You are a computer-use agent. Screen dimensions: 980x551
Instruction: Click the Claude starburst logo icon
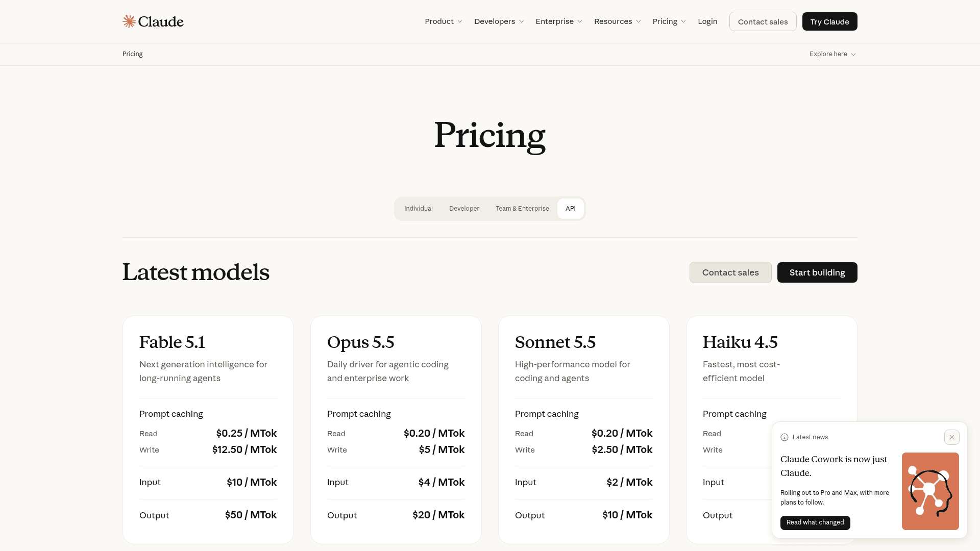(129, 21)
